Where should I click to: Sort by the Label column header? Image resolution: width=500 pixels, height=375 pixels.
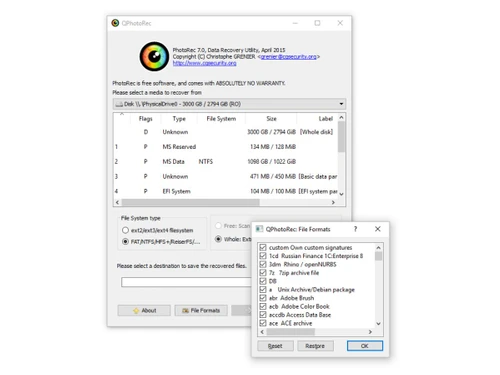click(317, 119)
